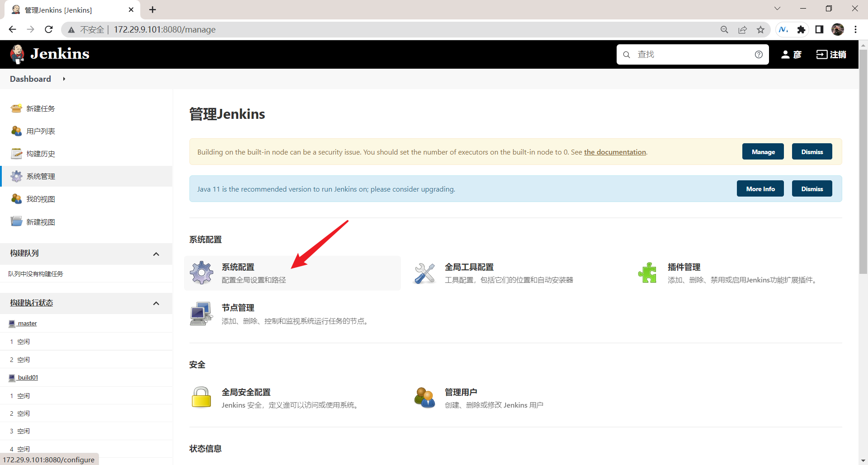
Task: Collapse the 构建执行状态 panel
Action: [156, 303]
